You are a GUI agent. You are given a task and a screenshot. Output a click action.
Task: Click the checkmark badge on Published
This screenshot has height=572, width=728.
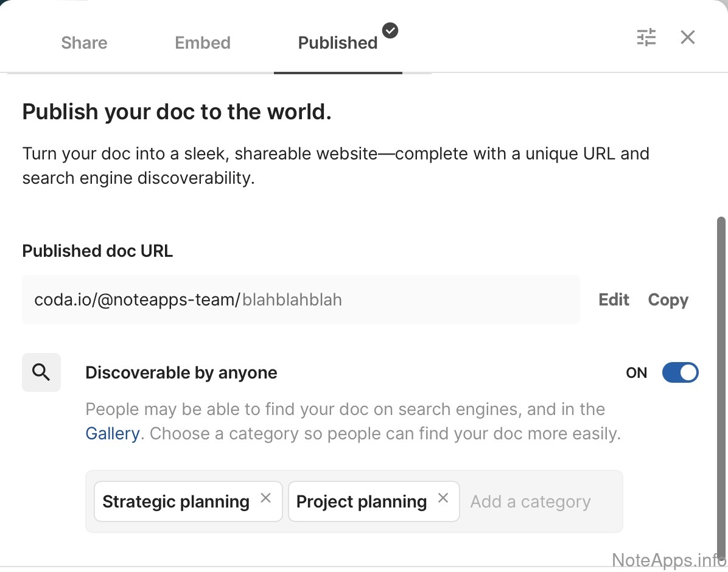click(390, 30)
